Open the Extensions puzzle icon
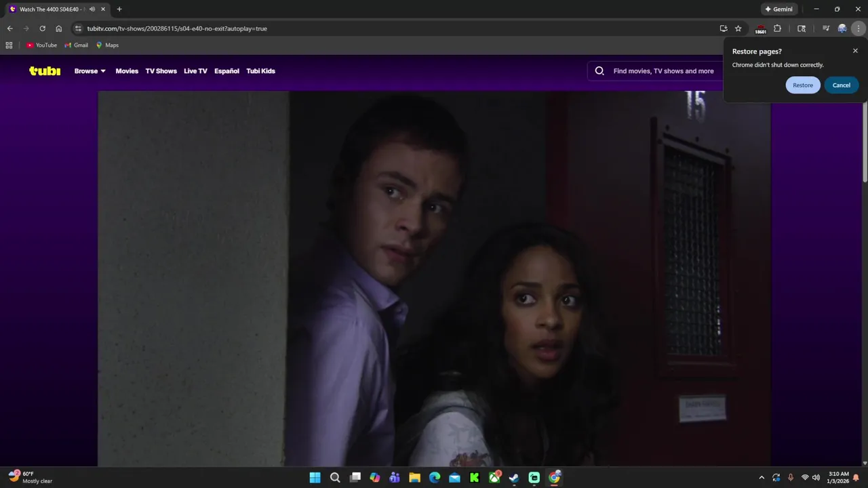The image size is (868, 488). coord(778,28)
